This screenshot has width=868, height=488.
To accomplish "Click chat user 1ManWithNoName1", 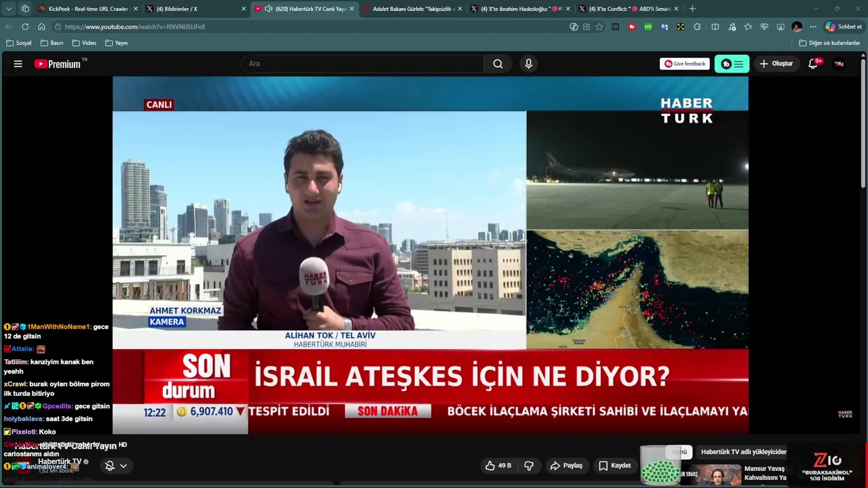I will (59, 327).
